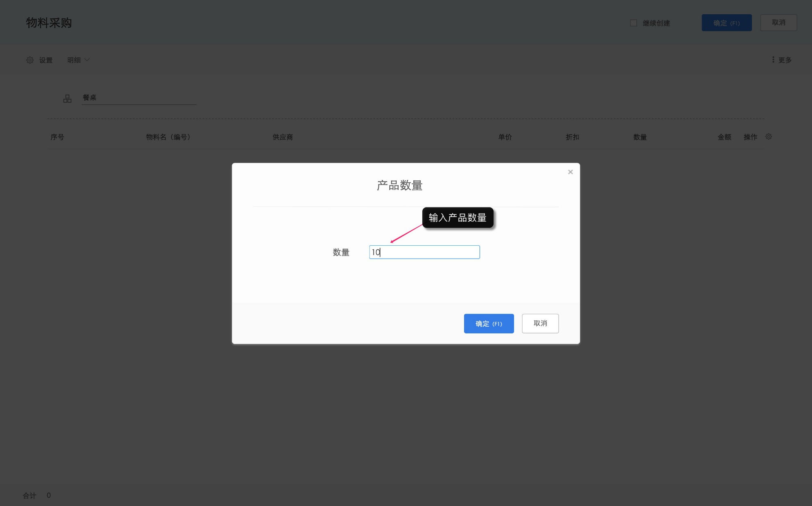Open the column configuration gear in table header
Viewport: 812px width, 506px height.
pyautogui.click(x=768, y=137)
